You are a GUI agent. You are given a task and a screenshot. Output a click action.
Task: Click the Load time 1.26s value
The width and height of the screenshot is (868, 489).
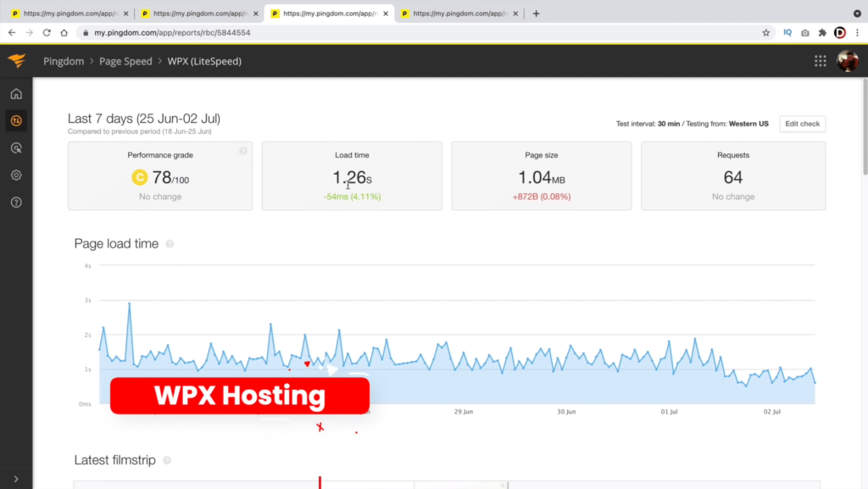point(352,178)
